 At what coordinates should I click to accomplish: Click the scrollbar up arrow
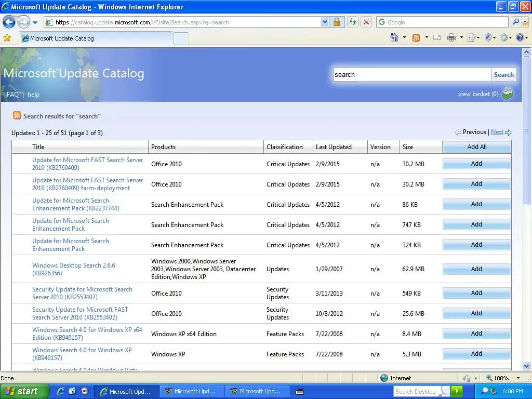526,52
